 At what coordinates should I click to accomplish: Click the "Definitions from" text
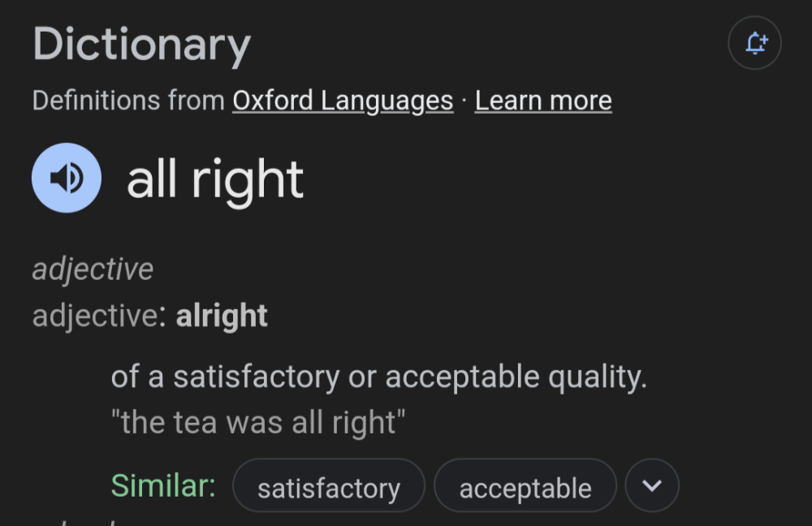[x=128, y=101]
